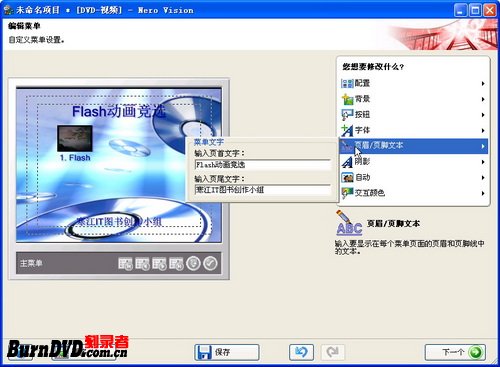Open the 配置 menu entry

coord(414,83)
